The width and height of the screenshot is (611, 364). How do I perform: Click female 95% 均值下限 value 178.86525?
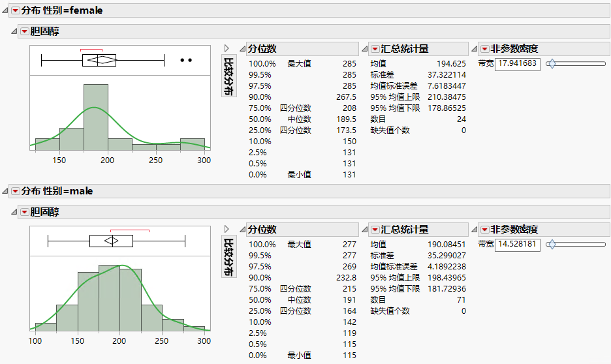(x=446, y=108)
